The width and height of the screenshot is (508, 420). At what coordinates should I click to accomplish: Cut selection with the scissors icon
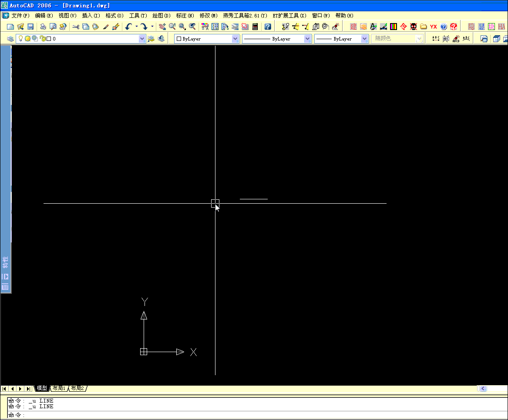coord(76,27)
